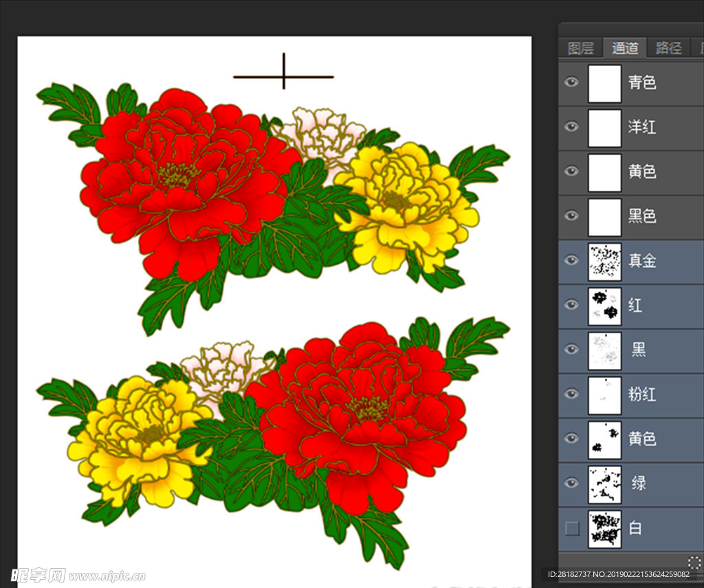Image resolution: width=704 pixels, height=588 pixels.
Task: Select the channel named 黑色
Action: (x=642, y=216)
